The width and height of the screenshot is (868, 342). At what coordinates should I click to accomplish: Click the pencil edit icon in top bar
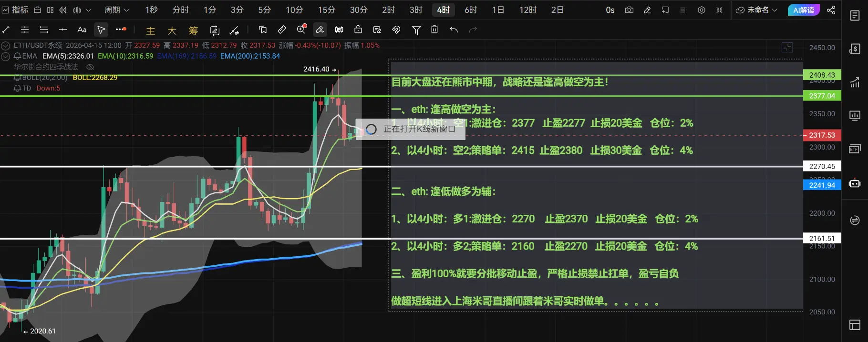point(647,10)
